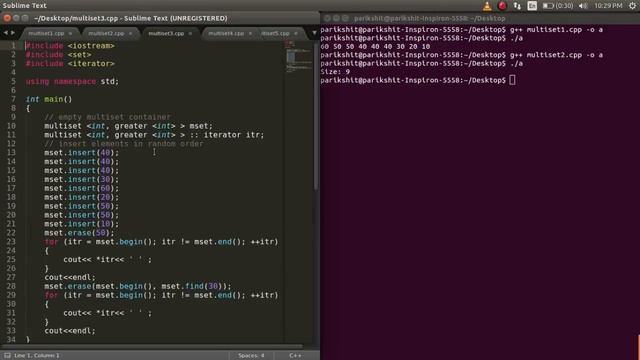This screenshot has height=360, width=640.
Task: Click the Sublime Text title bar
Action: (160, 18)
